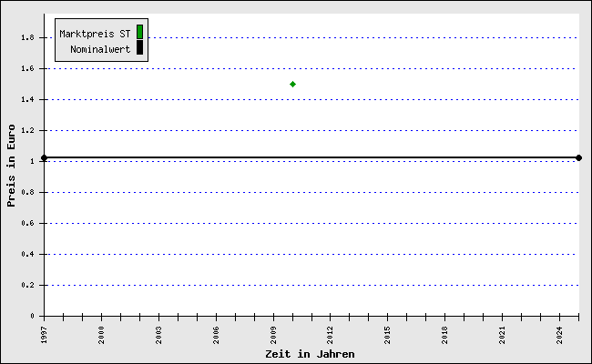Viewport: 592px width, 364px height.
Task: Click the Preis in Euro axis title
Action: 11,166
